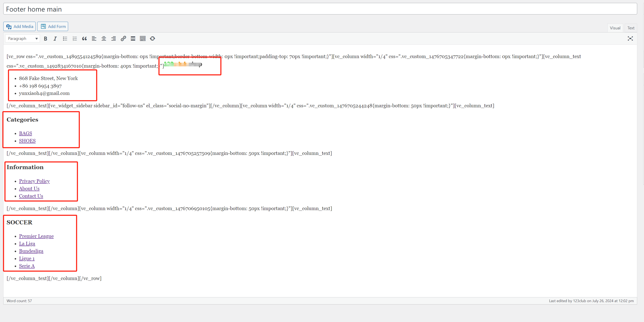Insert a numbered list
The image size is (644, 322).
tap(75, 38)
